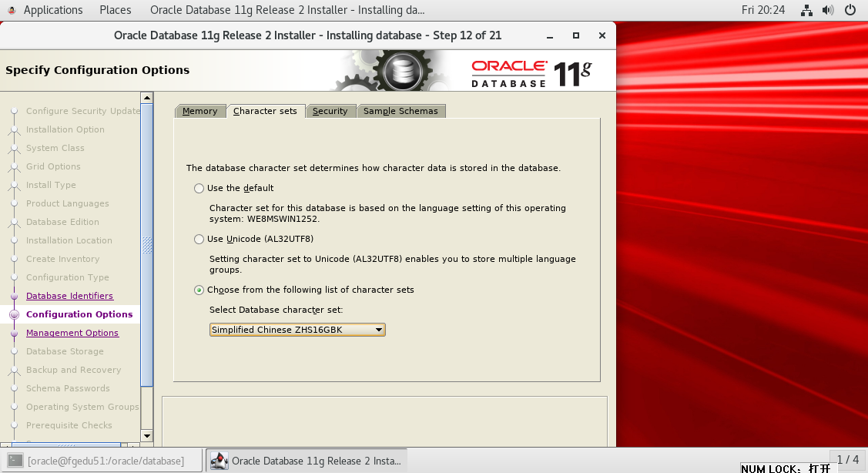
Task: Open the power menu icon
Action: coord(850,10)
